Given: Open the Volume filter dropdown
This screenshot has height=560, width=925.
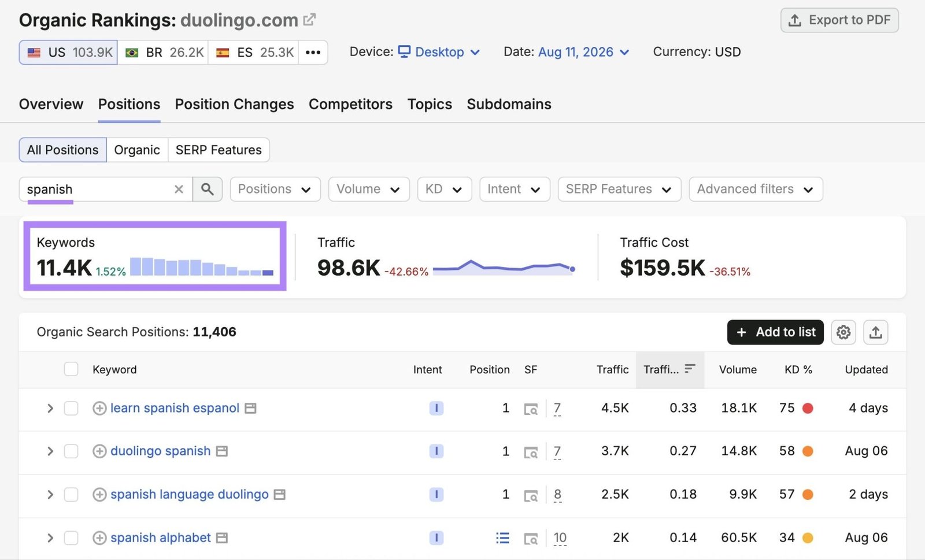Looking at the screenshot, I should click(x=369, y=189).
